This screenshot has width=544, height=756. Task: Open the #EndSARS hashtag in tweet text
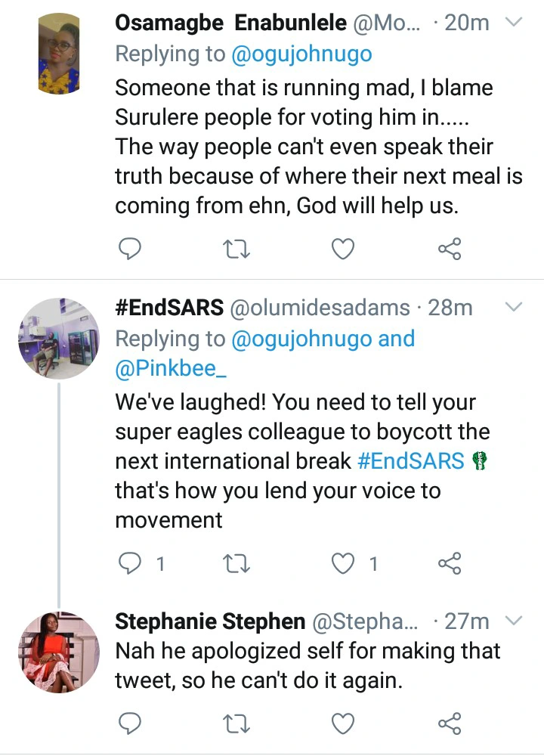[410, 460]
